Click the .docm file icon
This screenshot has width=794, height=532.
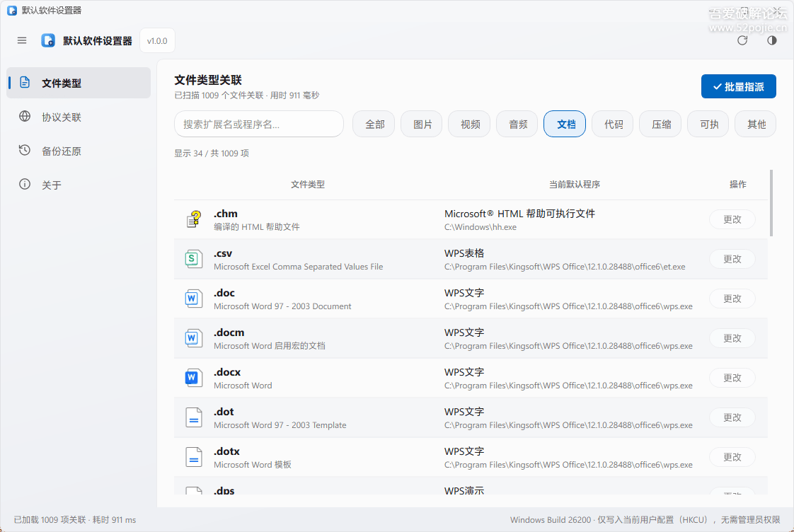[x=193, y=338]
